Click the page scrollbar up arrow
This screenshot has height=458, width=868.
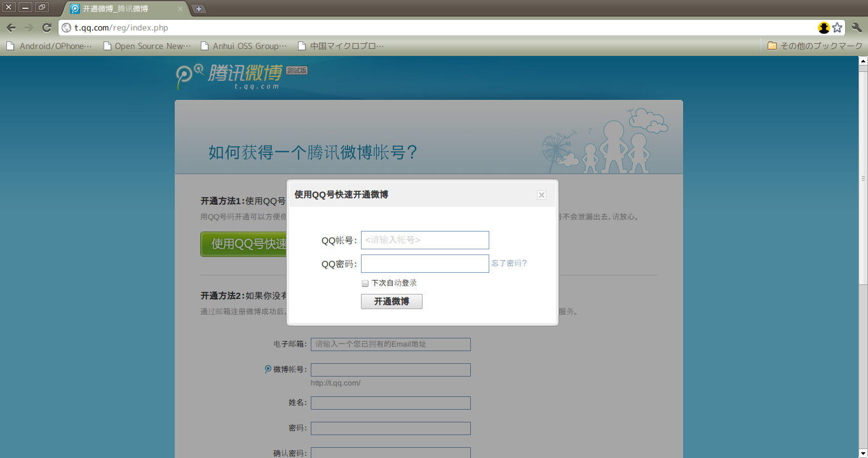[863, 61]
